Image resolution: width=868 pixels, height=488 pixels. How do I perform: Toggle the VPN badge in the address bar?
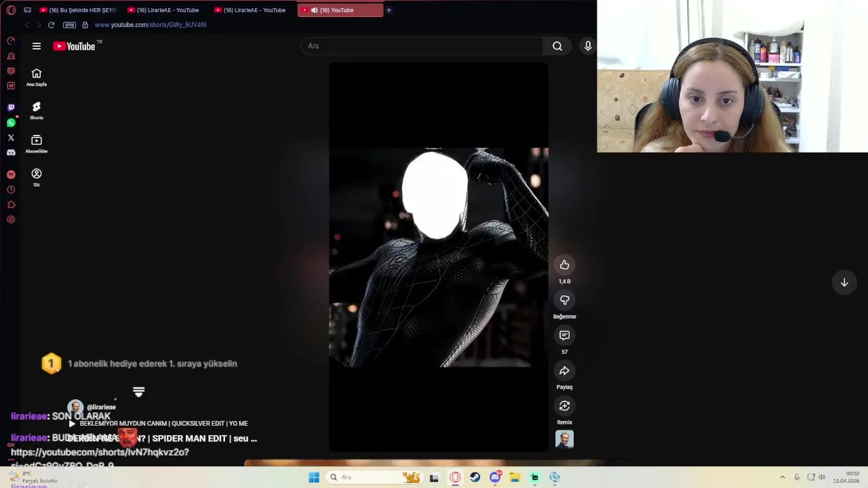click(69, 25)
